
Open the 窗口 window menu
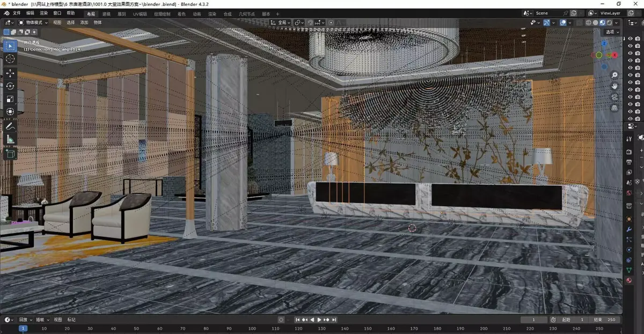click(57, 13)
